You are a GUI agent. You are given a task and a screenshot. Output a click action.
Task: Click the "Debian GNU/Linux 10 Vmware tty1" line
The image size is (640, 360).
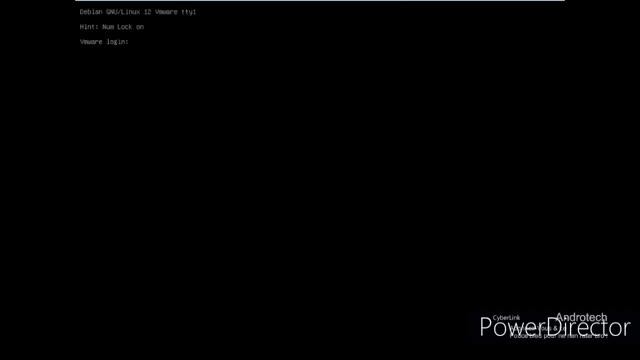[138, 12]
